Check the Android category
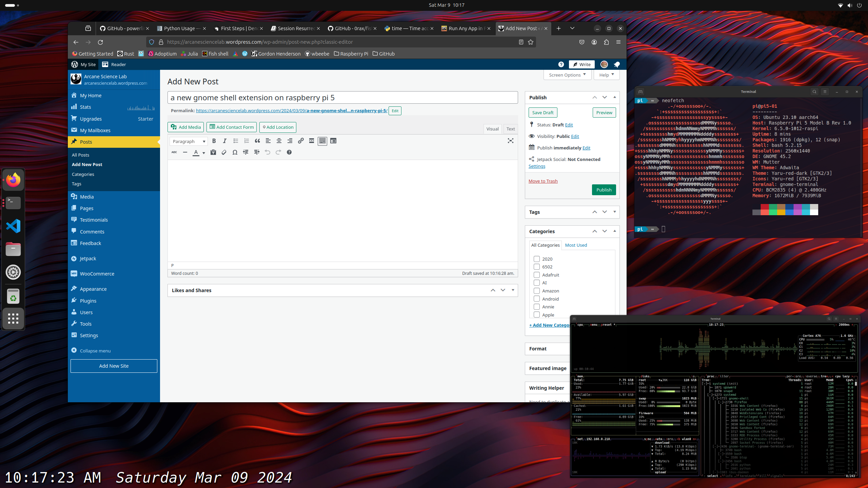868x488 pixels. click(x=537, y=299)
